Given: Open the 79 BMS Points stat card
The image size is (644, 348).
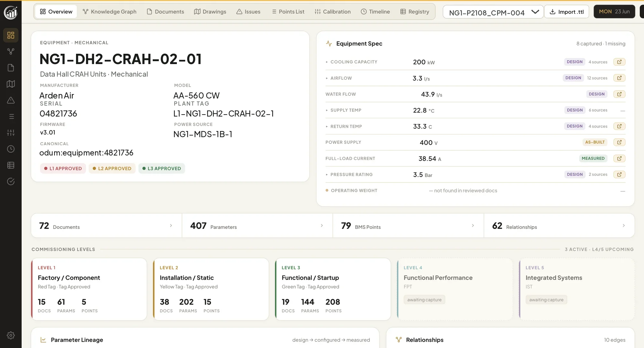Looking at the screenshot, I should 408,226.
